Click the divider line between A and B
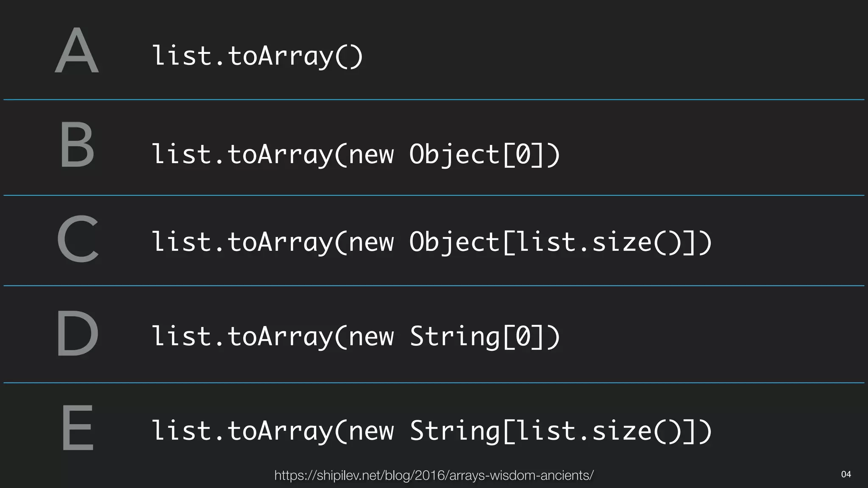This screenshot has width=868, height=488. pyautogui.click(x=434, y=100)
